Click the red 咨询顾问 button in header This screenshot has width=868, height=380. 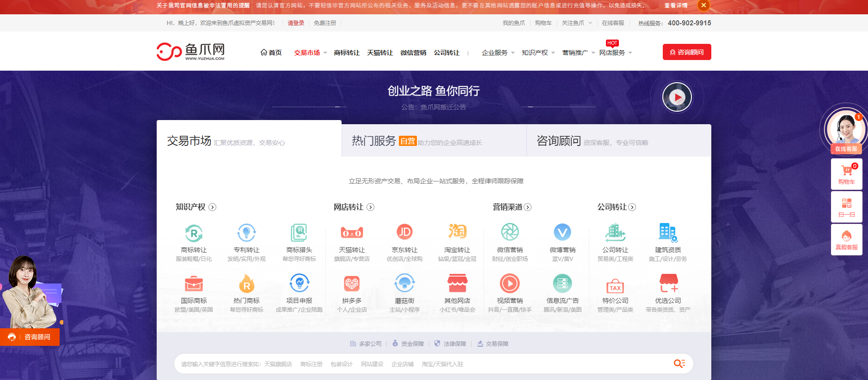coord(686,52)
